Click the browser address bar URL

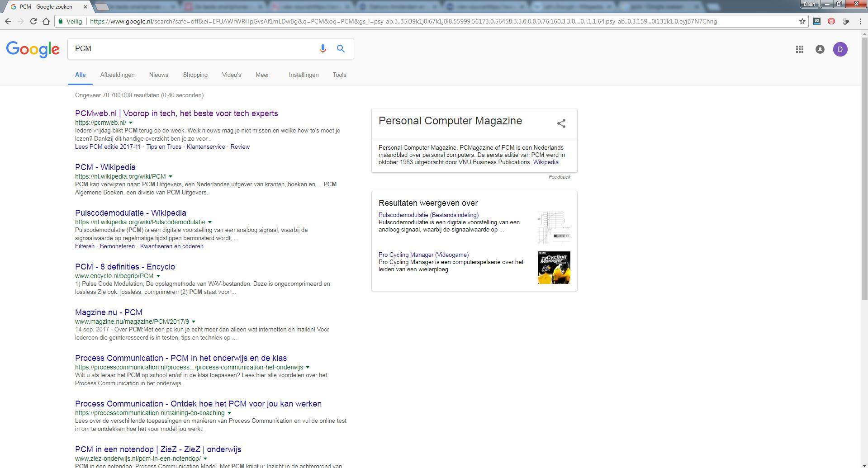pos(403,21)
